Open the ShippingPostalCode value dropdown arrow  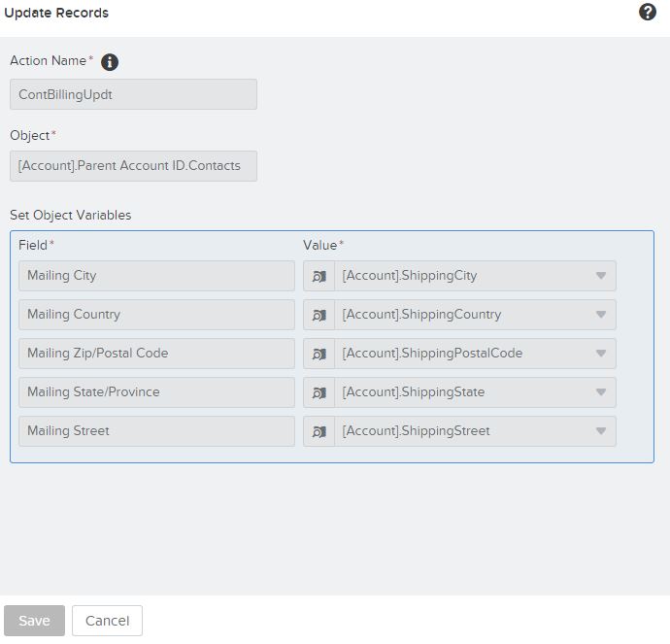point(600,354)
